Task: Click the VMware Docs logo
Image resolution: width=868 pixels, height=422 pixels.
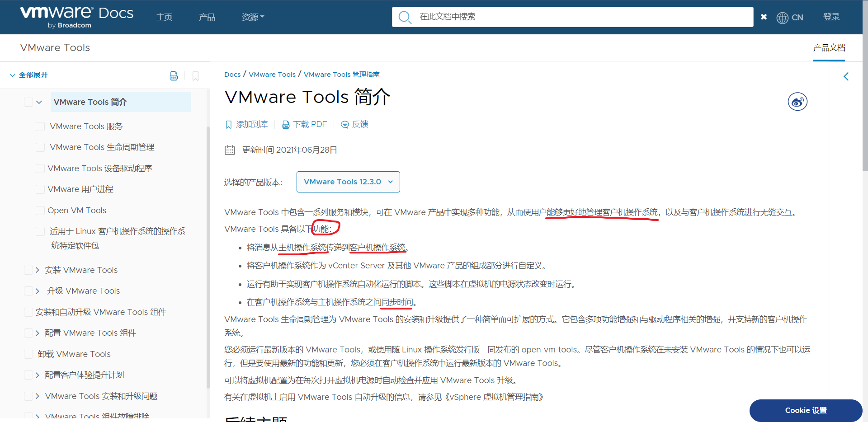Action: pos(77,17)
